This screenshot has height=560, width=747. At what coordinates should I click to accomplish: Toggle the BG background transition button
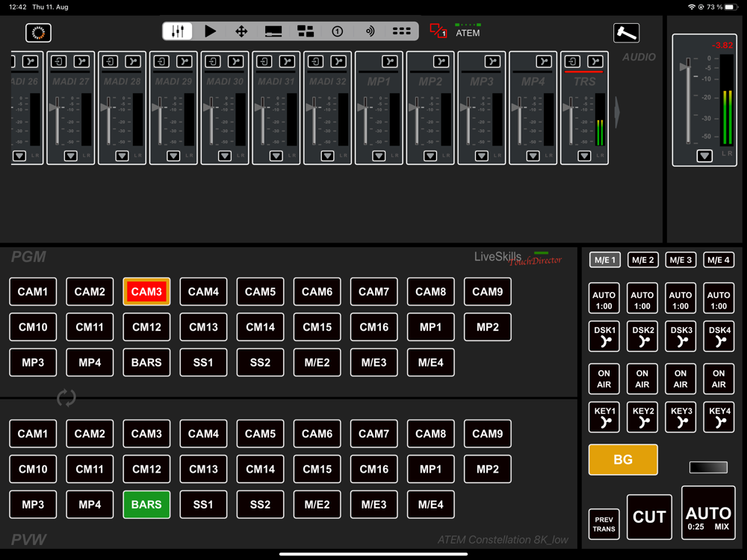623,459
